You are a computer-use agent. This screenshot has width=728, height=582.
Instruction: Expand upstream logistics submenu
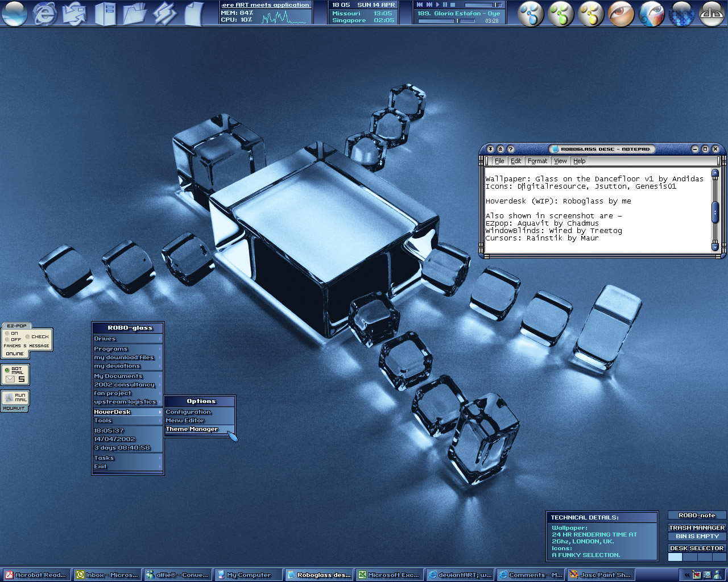click(x=127, y=402)
